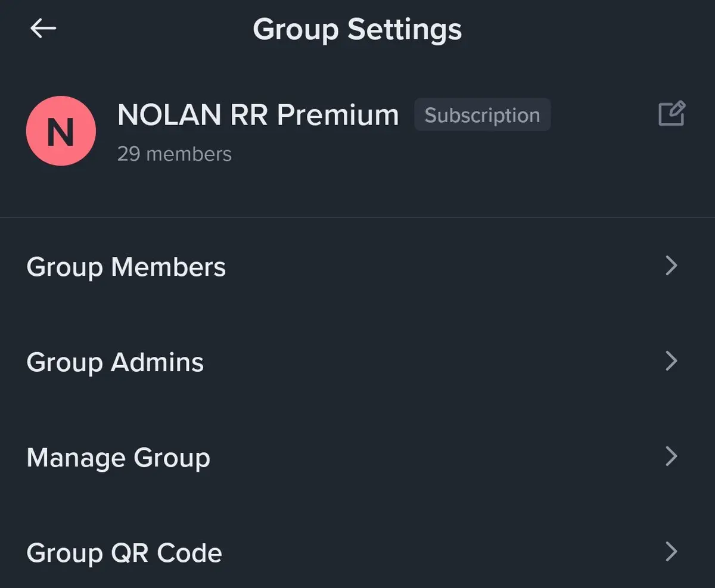Tap the word QR in the last row

coord(130,553)
